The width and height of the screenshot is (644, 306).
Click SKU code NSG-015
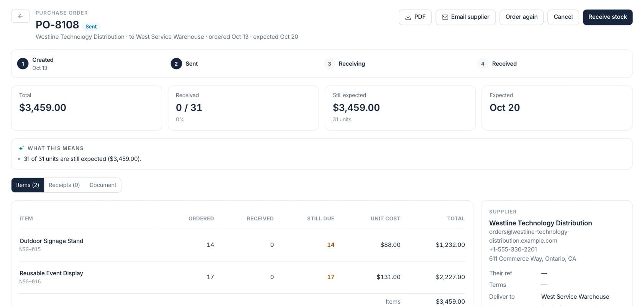pyautogui.click(x=30, y=250)
